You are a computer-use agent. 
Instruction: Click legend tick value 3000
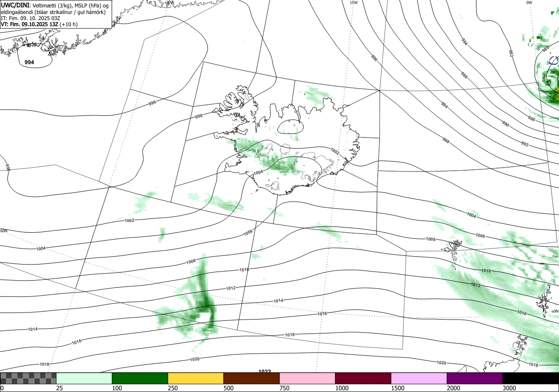(x=509, y=388)
